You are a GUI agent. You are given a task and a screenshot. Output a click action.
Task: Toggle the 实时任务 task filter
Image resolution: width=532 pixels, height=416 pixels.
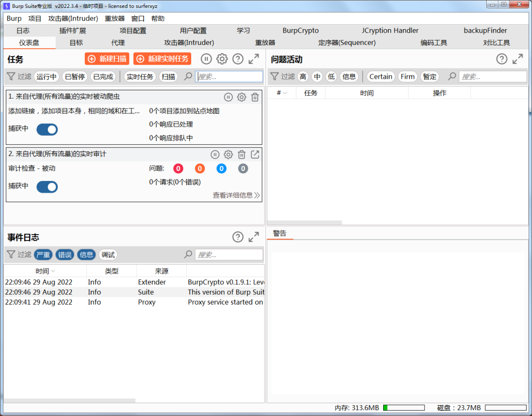point(140,77)
